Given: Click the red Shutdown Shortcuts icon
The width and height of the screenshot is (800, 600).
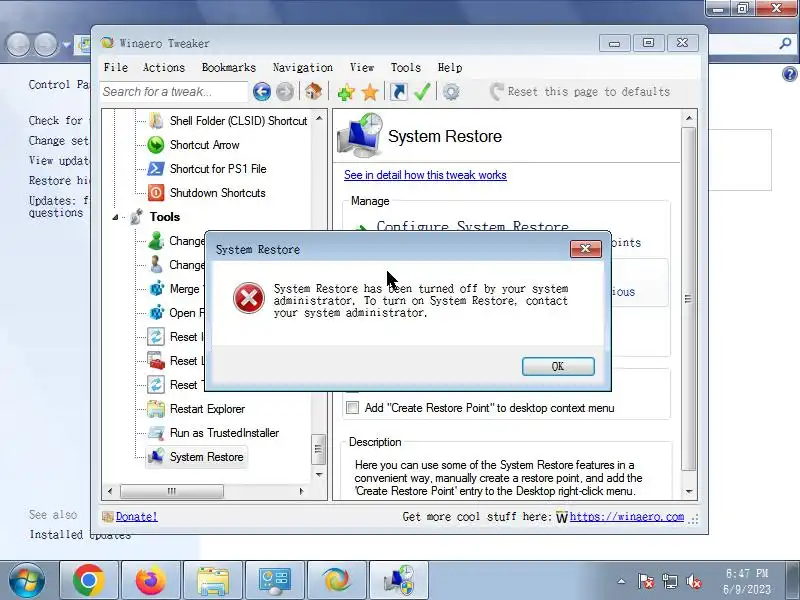Looking at the screenshot, I should (x=156, y=193).
